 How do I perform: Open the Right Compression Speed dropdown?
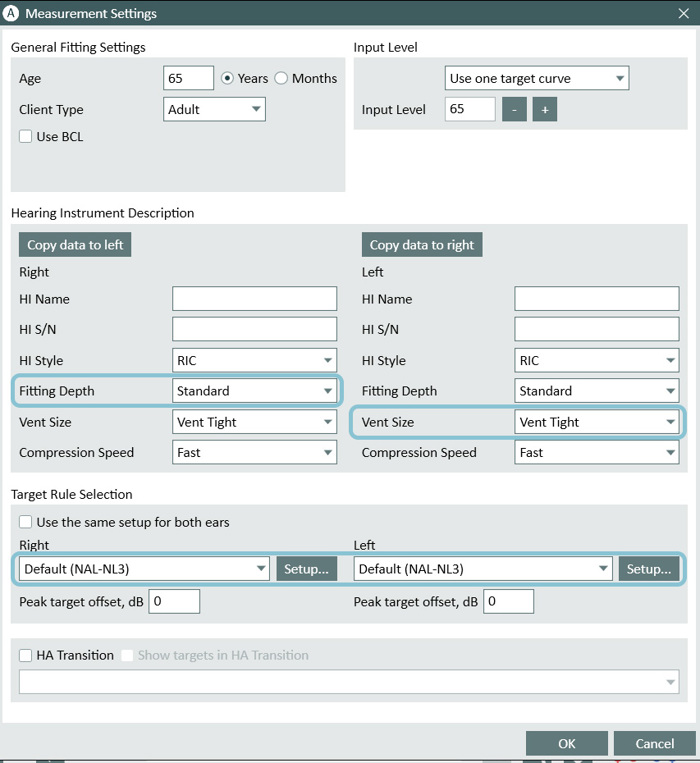click(254, 453)
